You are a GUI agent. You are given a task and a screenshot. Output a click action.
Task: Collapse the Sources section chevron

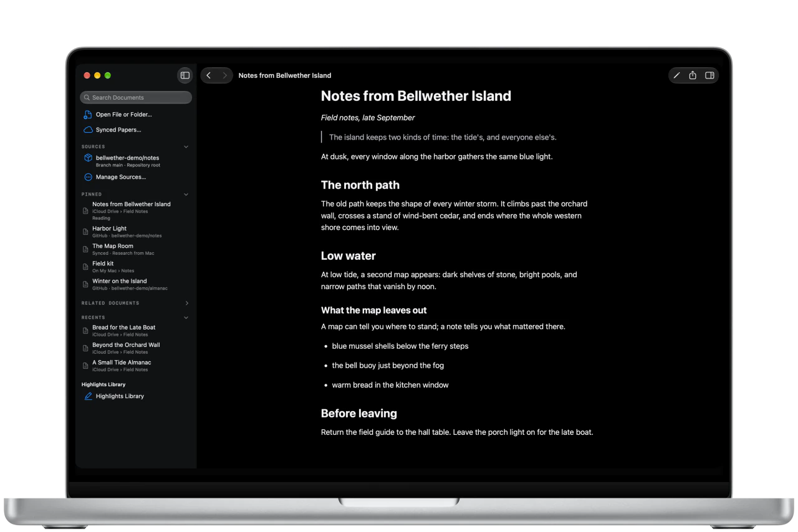click(186, 147)
